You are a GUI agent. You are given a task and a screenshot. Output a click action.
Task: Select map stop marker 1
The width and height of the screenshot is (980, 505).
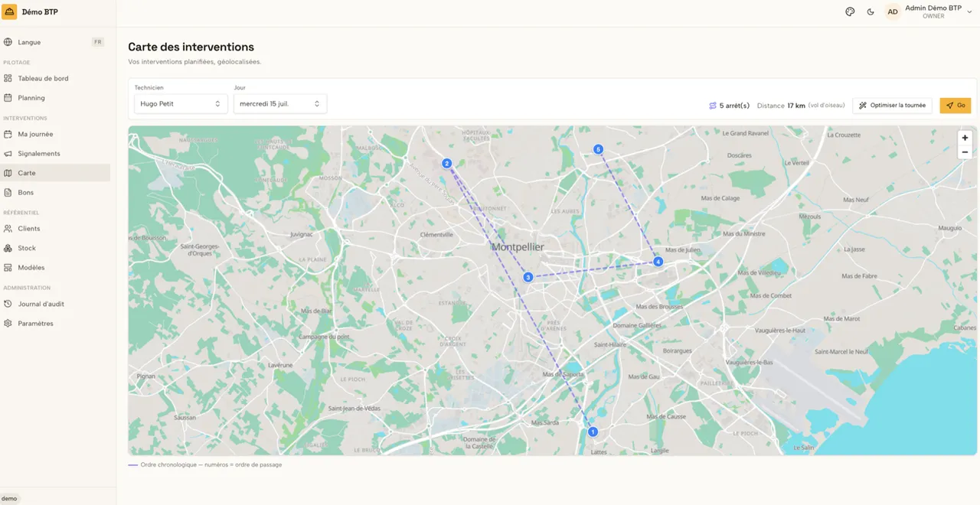[593, 432]
